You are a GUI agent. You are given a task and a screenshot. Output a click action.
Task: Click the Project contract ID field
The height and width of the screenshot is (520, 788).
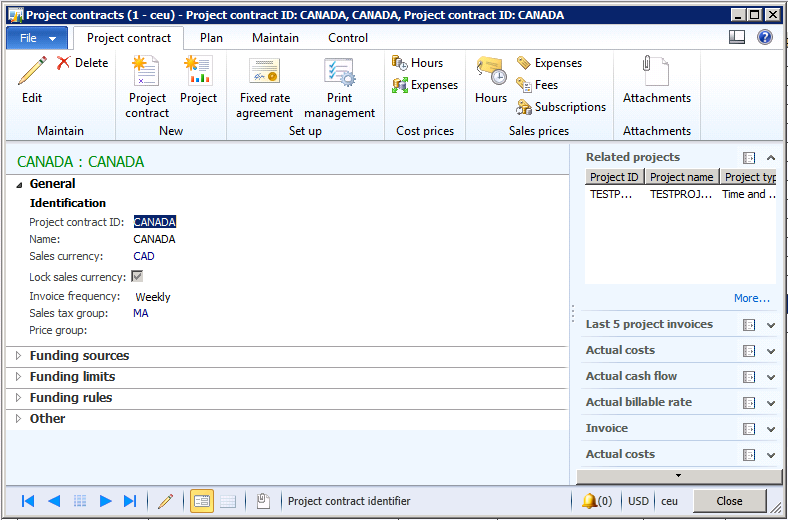[x=155, y=222]
